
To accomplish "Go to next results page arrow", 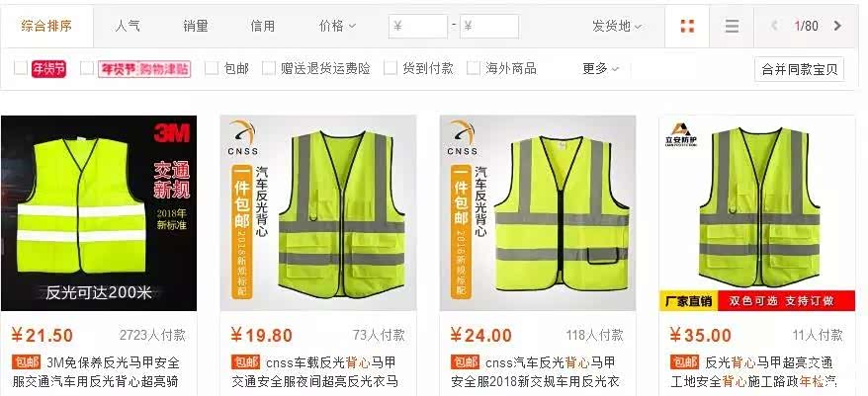I will point(837,26).
